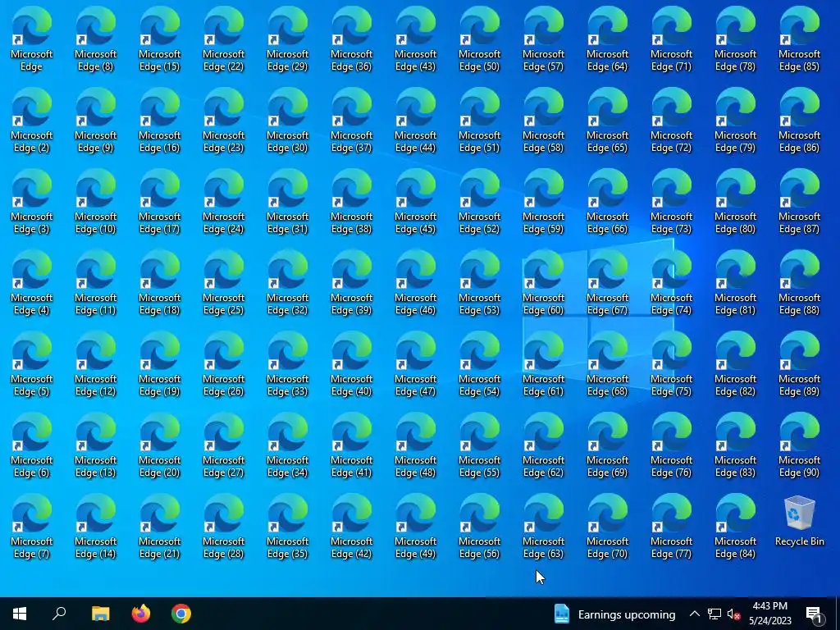Click the Microsoft Edge (12) shortcut
The width and height of the screenshot is (840, 630).
coord(95,364)
